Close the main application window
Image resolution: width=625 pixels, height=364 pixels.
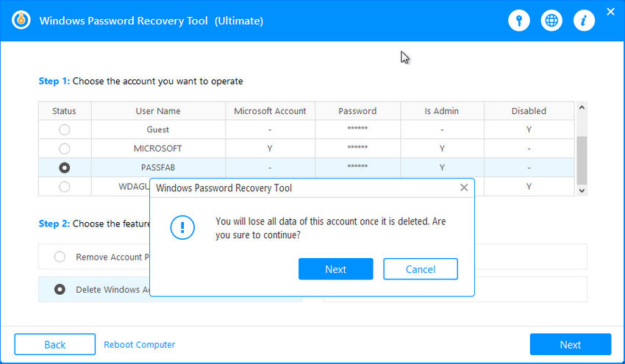pyautogui.click(x=610, y=12)
